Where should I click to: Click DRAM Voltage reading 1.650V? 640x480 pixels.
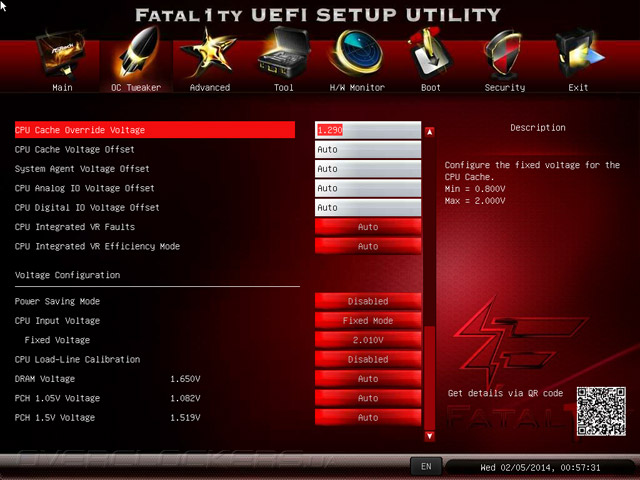pyautogui.click(x=185, y=379)
